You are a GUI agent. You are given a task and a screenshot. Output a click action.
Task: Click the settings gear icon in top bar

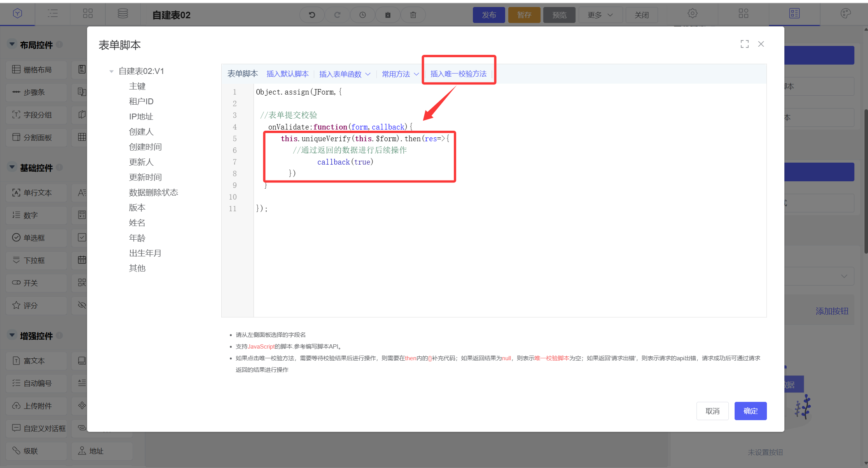tap(692, 14)
